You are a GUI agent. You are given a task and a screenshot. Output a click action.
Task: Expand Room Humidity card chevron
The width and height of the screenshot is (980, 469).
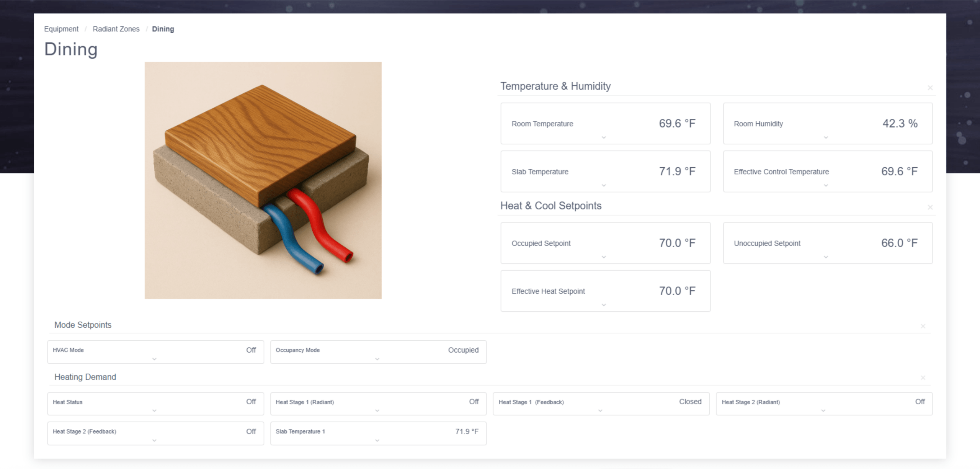pos(826,137)
